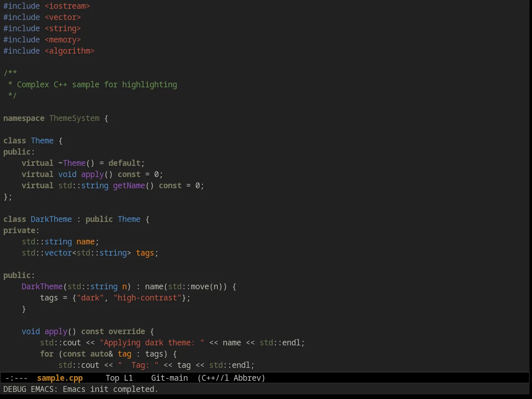Click 'std::move(n)' in constructor initializer

coord(195,286)
